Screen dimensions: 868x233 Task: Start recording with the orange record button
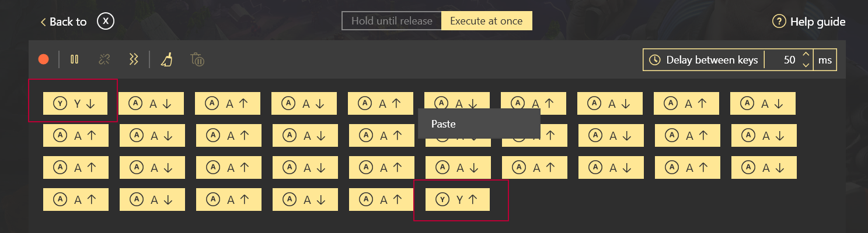tap(43, 59)
